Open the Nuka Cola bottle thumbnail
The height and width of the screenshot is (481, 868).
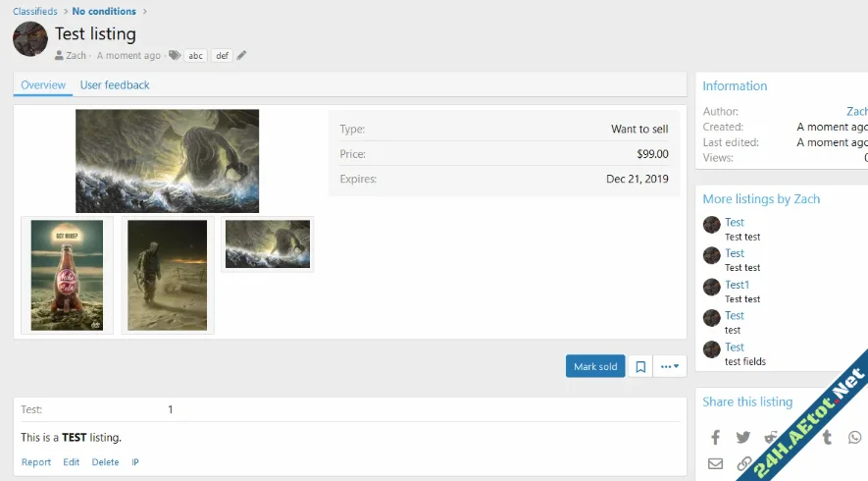pyautogui.click(x=67, y=275)
